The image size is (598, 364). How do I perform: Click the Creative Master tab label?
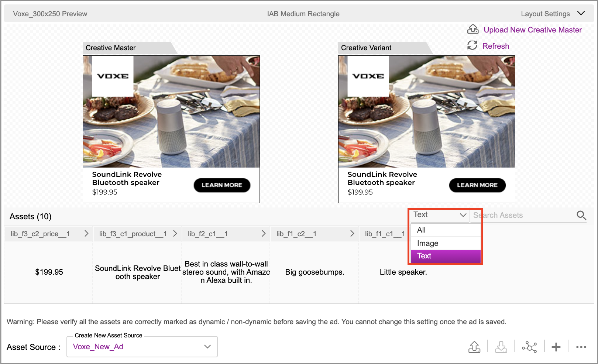click(x=111, y=48)
